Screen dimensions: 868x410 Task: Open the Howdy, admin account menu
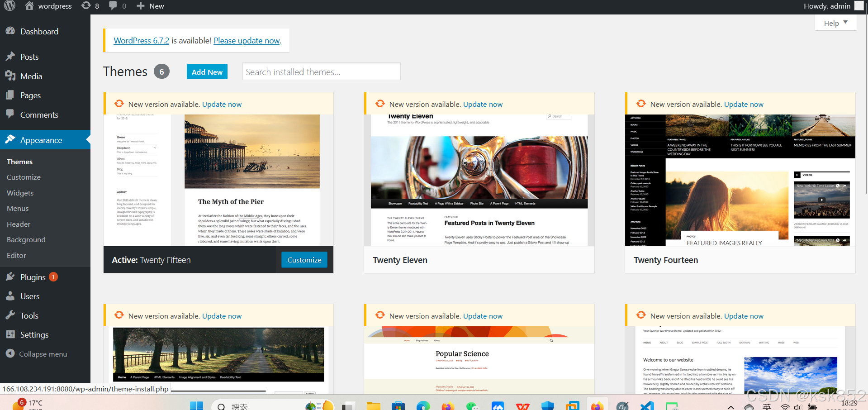point(834,6)
